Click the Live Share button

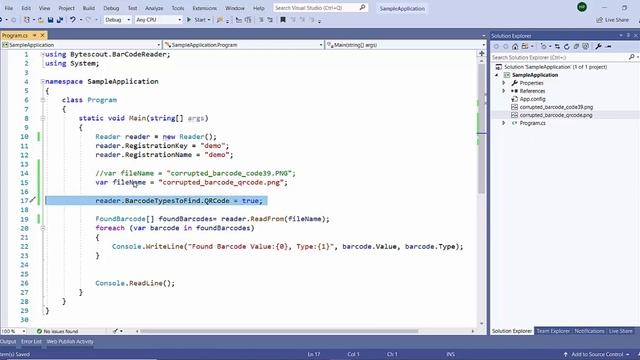(612, 20)
